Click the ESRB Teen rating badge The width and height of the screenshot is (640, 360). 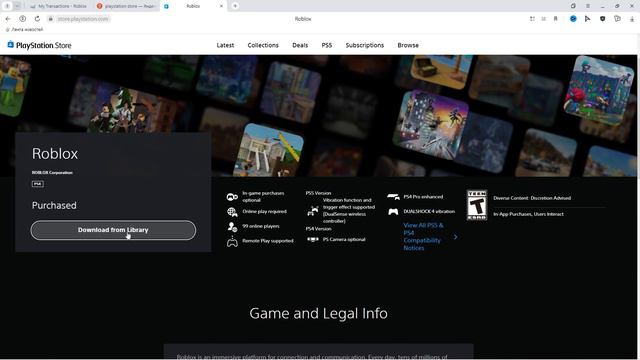[x=477, y=205]
